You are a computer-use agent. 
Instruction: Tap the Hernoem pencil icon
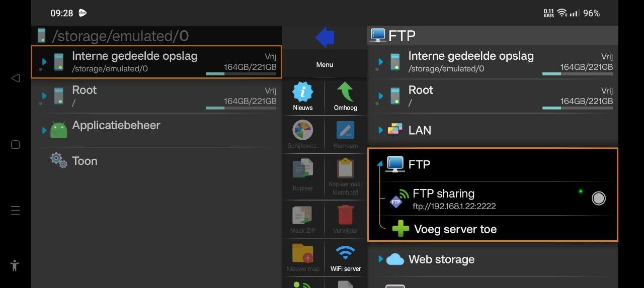345,132
